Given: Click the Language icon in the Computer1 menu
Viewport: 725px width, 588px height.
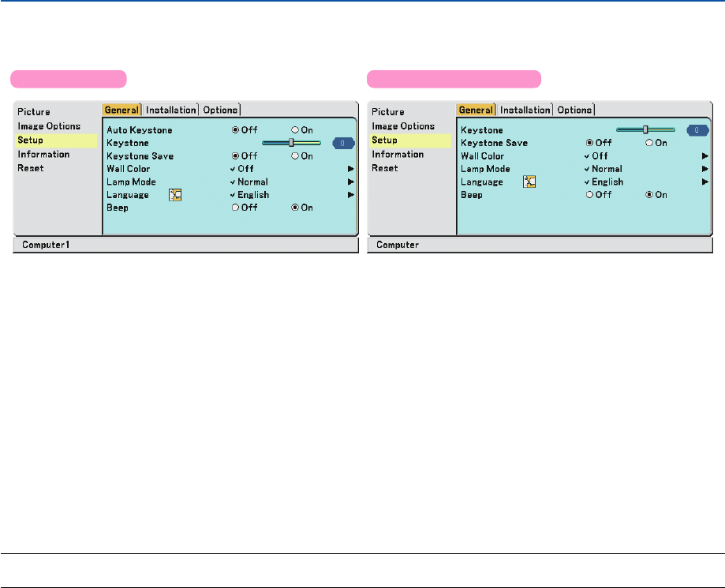Looking at the screenshot, I should pyautogui.click(x=175, y=195).
